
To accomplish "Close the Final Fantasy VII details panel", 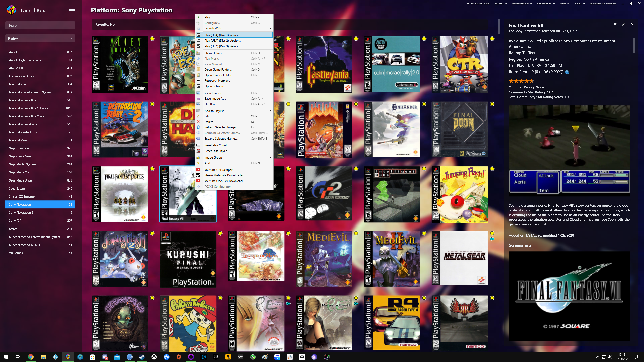I will (632, 24).
